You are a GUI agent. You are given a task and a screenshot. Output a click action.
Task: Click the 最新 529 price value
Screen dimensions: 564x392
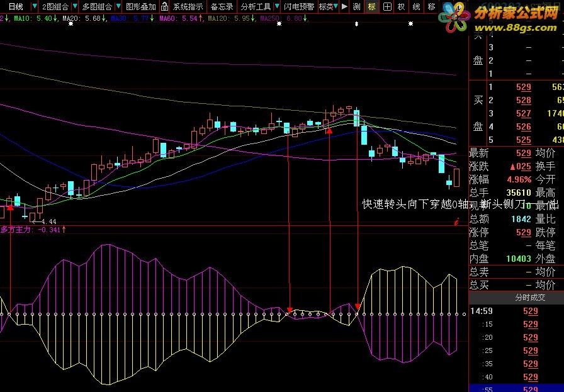523,153
